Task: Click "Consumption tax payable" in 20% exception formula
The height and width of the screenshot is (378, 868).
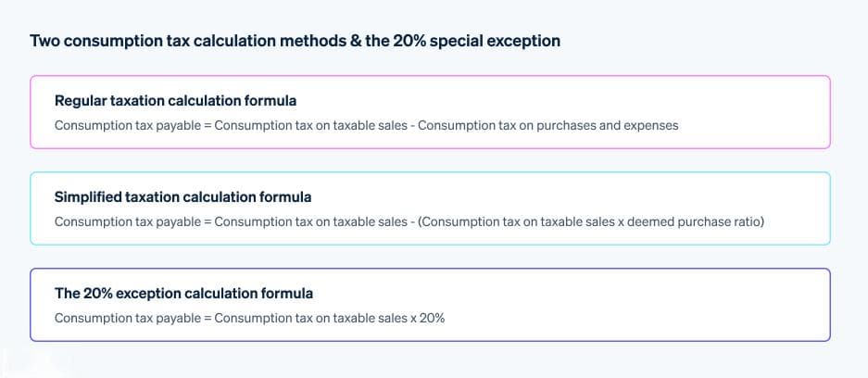Action: click(128, 318)
